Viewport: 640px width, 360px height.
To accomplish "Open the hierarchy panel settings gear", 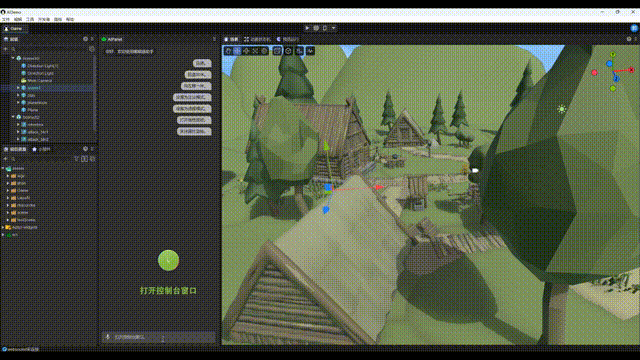I will [85, 39].
